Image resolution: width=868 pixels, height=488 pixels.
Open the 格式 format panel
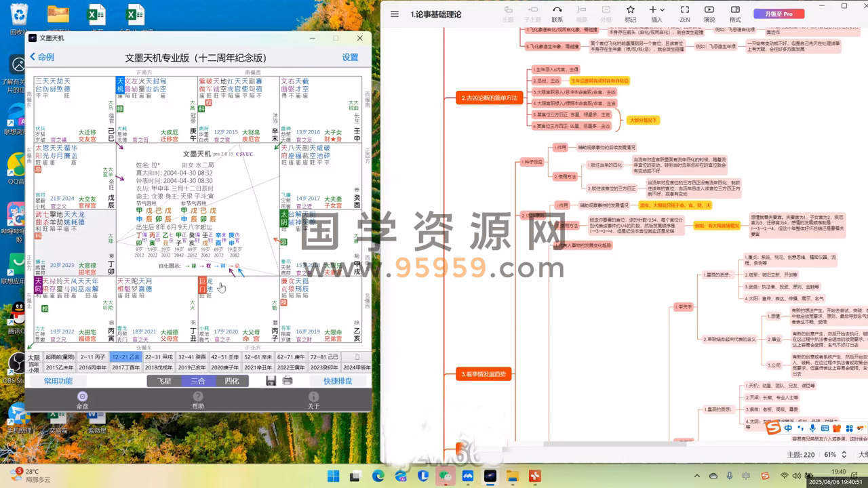point(735,14)
